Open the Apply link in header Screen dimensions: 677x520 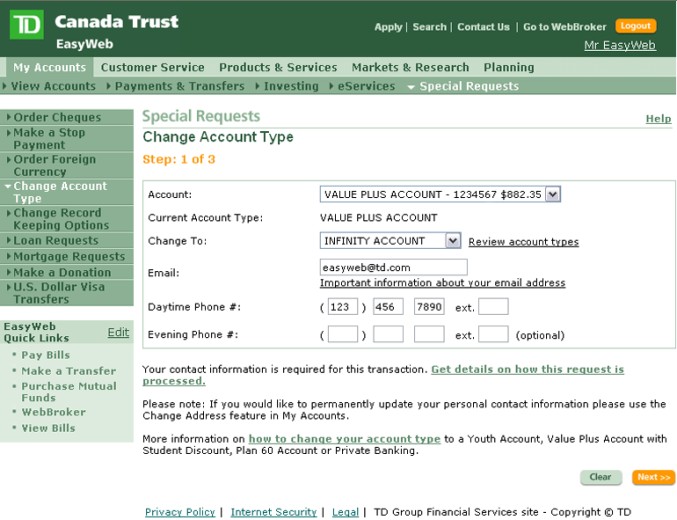[388, 27]
